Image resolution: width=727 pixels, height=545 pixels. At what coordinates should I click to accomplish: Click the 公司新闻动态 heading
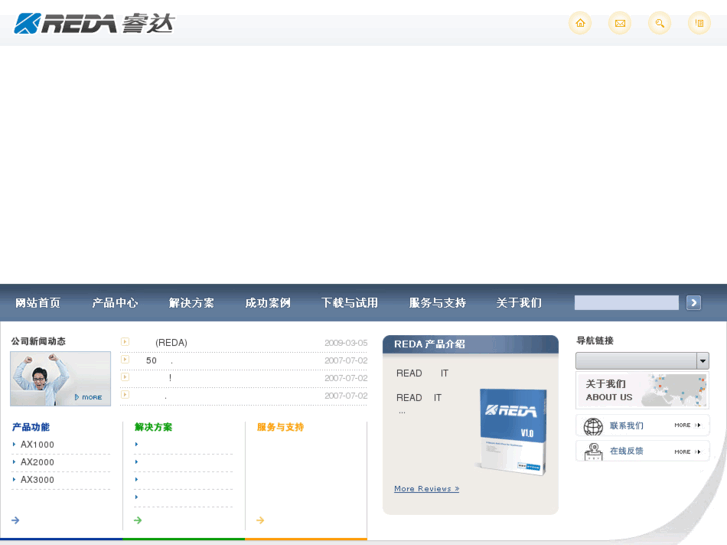pos(38,341)
